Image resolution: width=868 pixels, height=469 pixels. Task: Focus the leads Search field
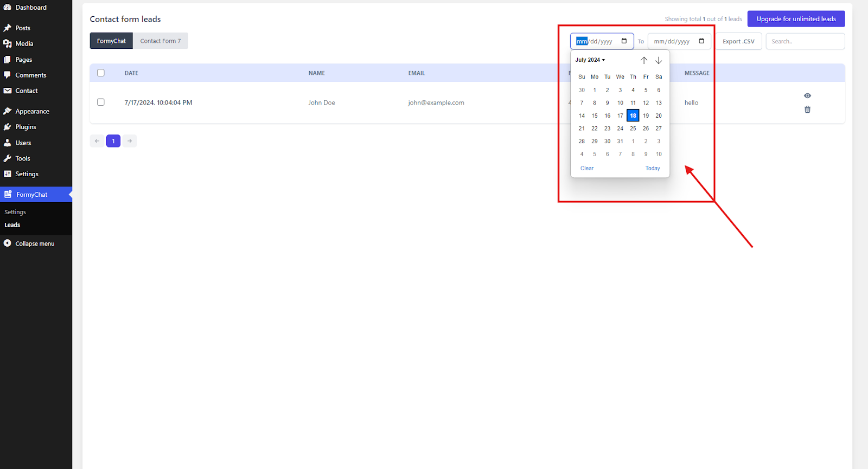[x=805, y=42]
